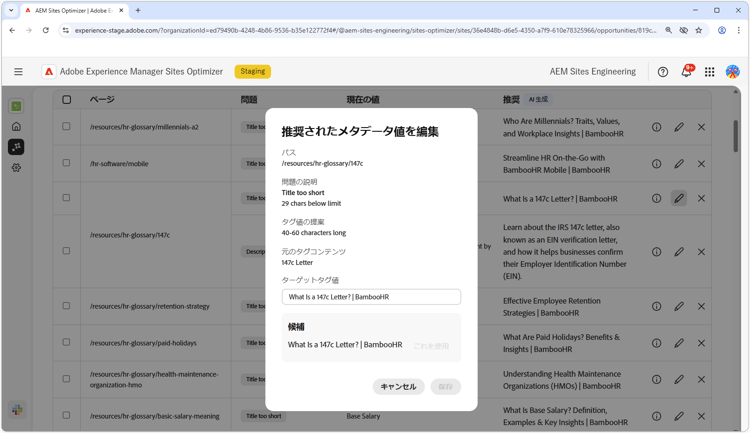Check the 147c title row checkbox
750x433 pixels.
(x=66, y=198)
